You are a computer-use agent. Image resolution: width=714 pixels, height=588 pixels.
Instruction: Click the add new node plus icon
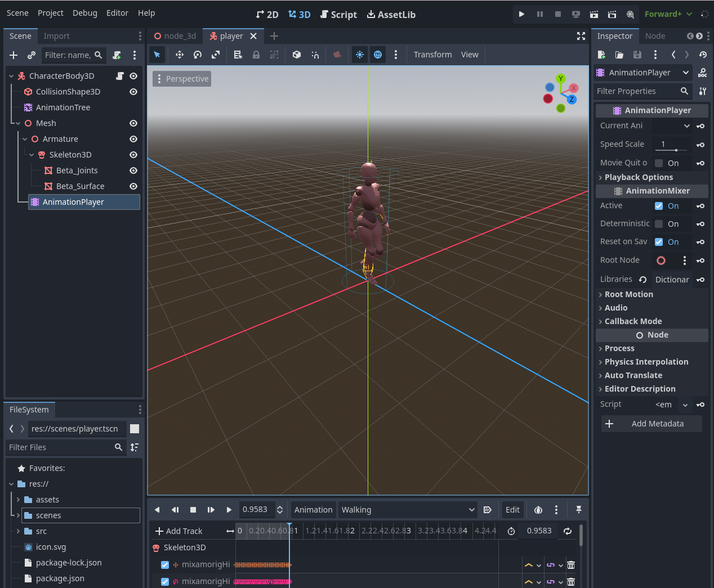tap(14, 55)
